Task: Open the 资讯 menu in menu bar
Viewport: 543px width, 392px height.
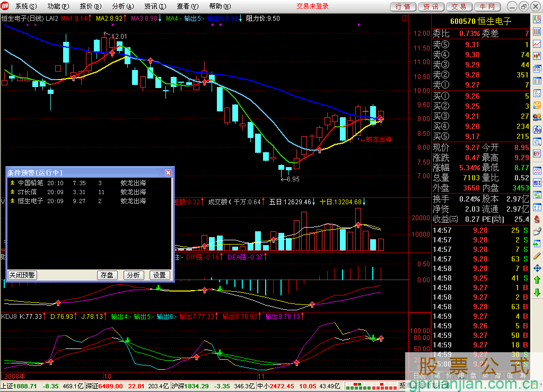Action: pos(154,6)
